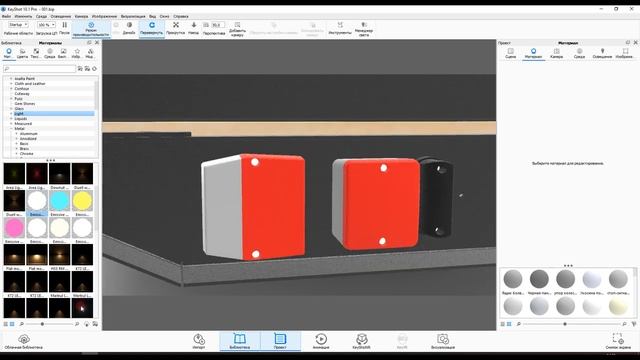Open the Environment tab in Project panel
Image resolution: width=640 pixels, height=360 pixels.
coord(579,53)
